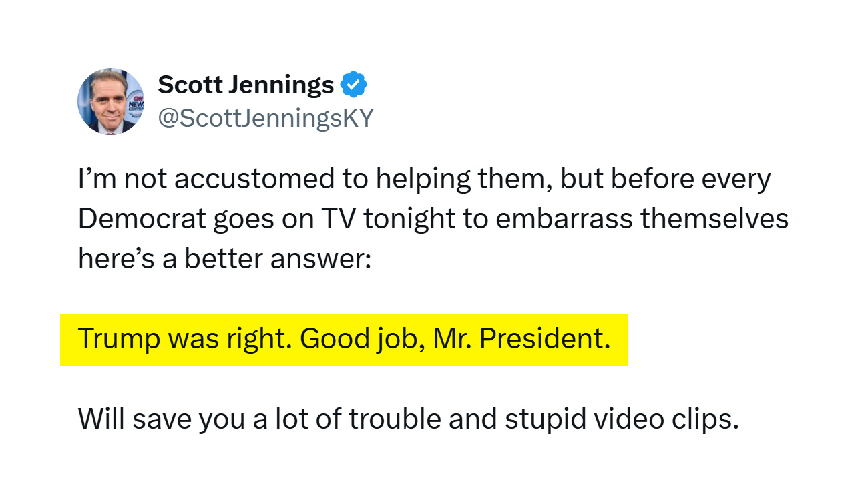The width and height of the screenshot is (868, 502).
Task: Click the phrase "Trump was right."
Action: (x=185, y=339)
